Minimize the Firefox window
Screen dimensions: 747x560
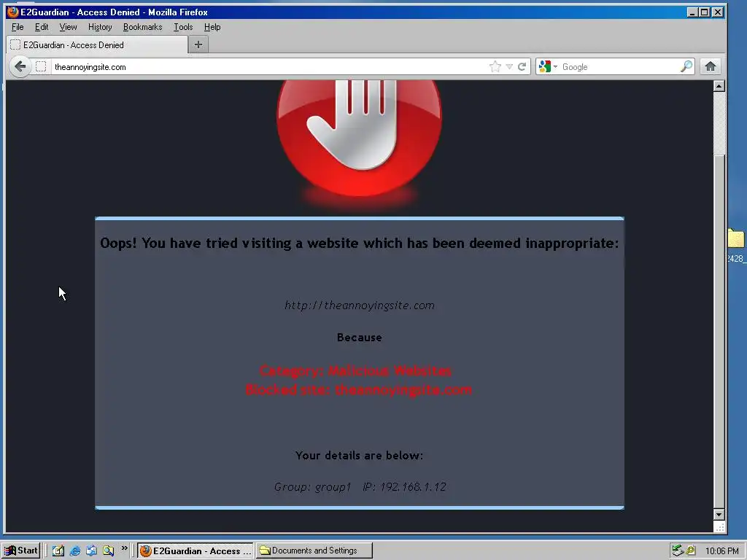coord(693,12)
